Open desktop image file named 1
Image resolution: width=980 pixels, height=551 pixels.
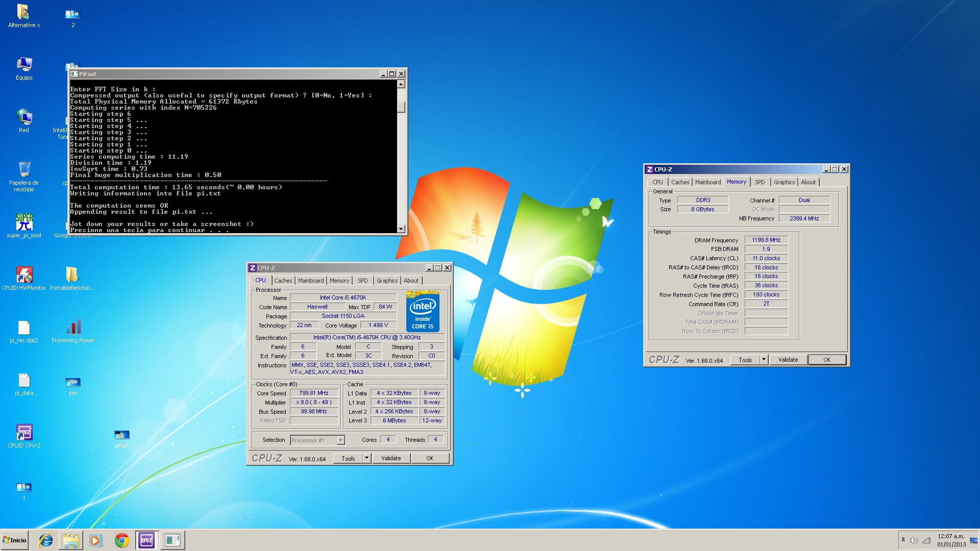coord(24,491)
